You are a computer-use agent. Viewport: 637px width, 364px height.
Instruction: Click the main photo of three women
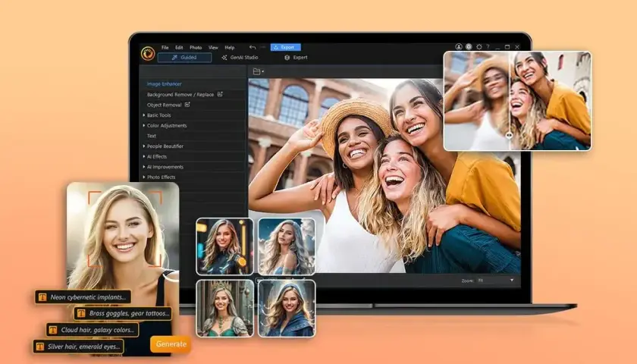(x=384, y=175)
